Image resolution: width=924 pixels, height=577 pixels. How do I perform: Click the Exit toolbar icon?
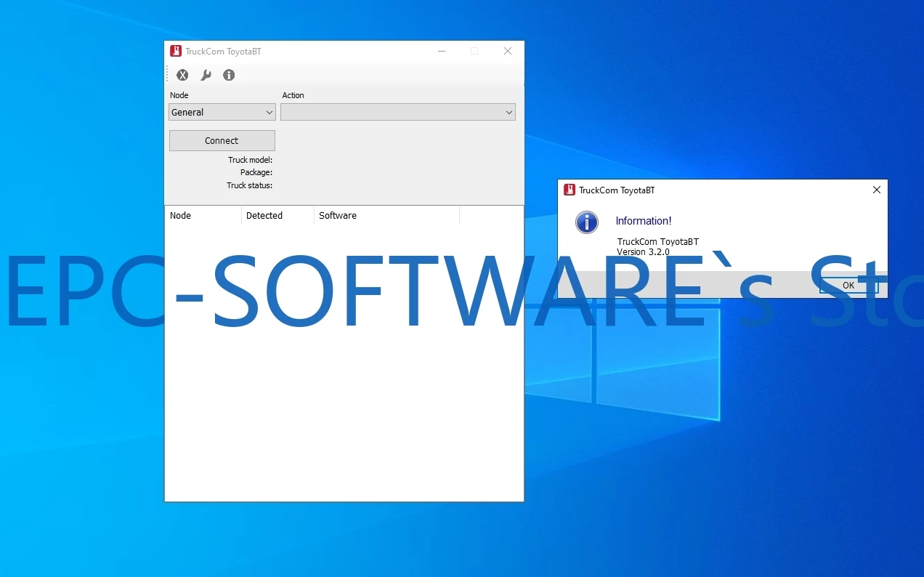(x=182, y=75)
